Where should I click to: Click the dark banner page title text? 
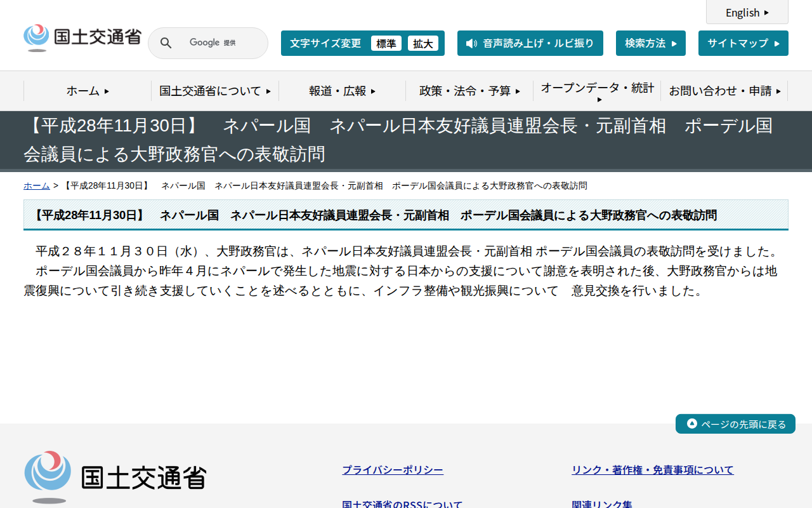pyautogui.click(x=398, y=140)
